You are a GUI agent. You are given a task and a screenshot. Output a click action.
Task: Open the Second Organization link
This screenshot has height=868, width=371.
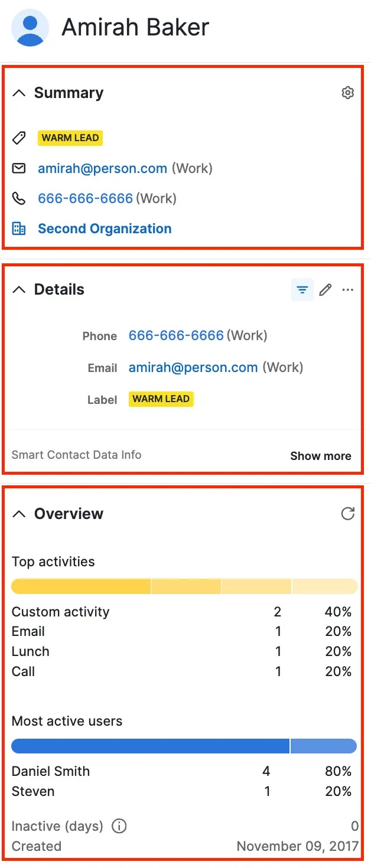105,229
